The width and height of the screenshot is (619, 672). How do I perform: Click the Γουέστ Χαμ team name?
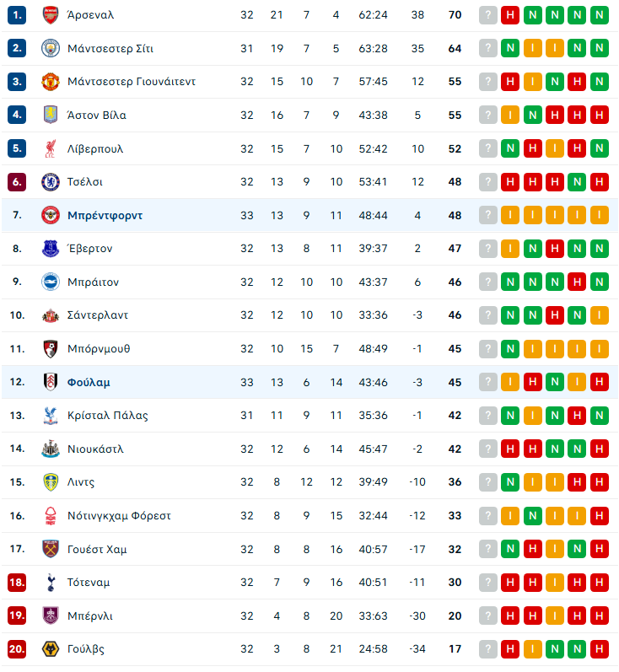click(x=97, y=549)
